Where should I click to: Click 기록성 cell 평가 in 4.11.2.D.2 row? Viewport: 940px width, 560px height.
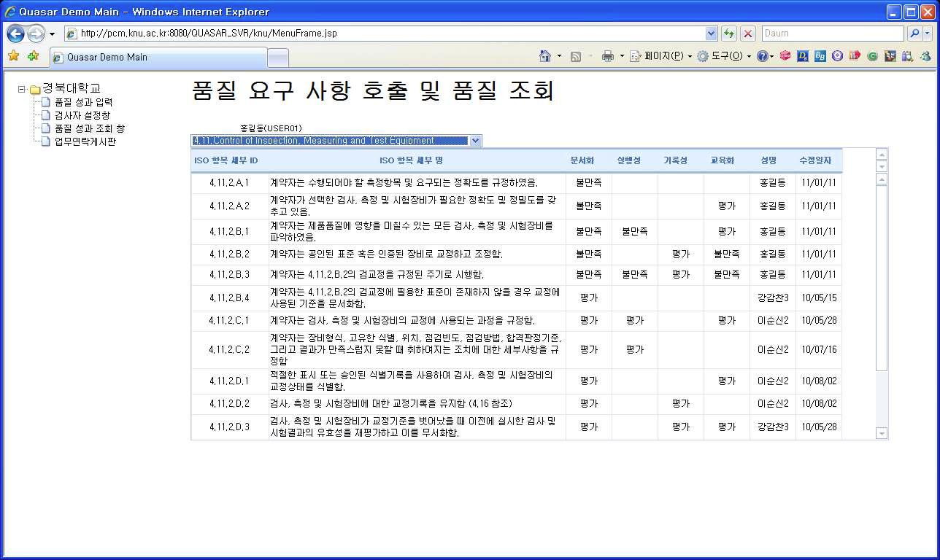pyautogui.click(x=680, y=404)
